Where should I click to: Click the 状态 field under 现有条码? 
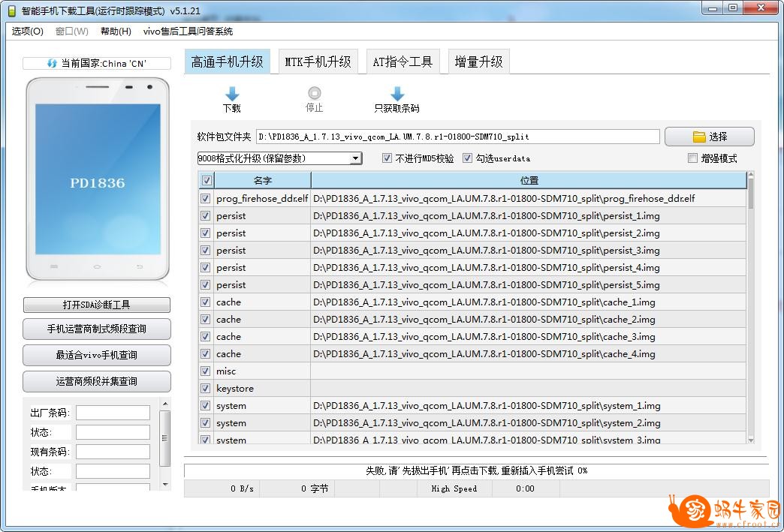(113, 471)
